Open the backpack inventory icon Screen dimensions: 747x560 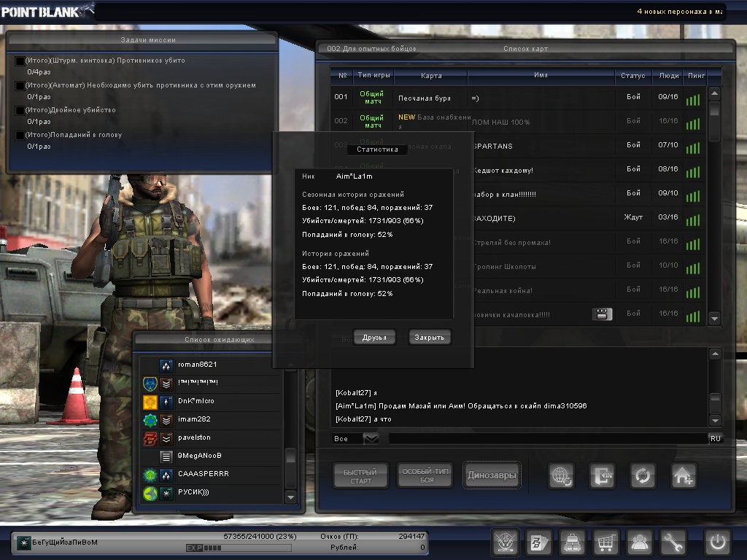tap(572, 542)
